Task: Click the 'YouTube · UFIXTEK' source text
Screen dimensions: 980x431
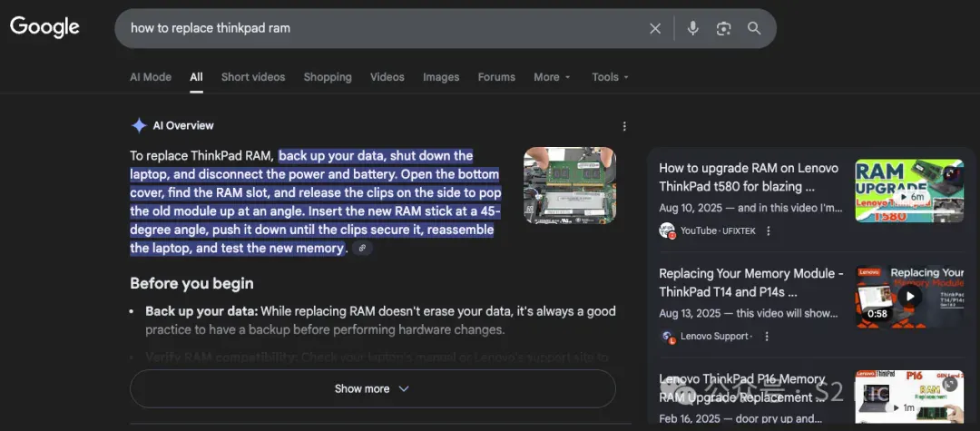Action: pos(718,231)
